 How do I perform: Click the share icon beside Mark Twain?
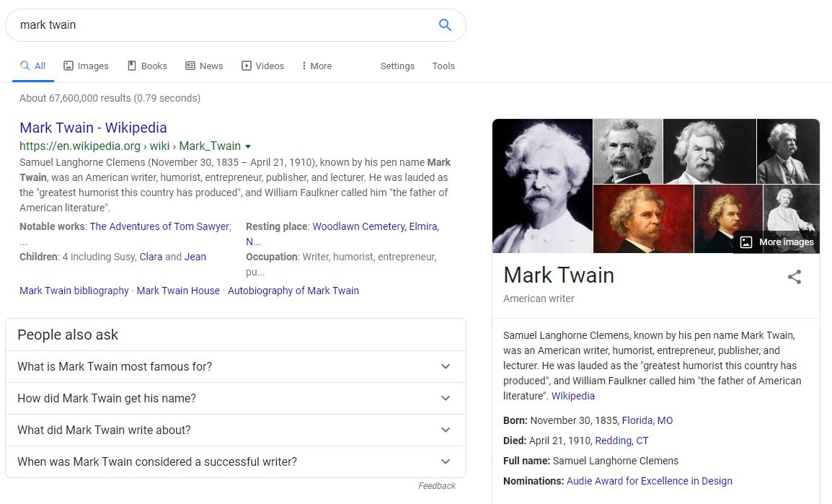coord(795,276)
